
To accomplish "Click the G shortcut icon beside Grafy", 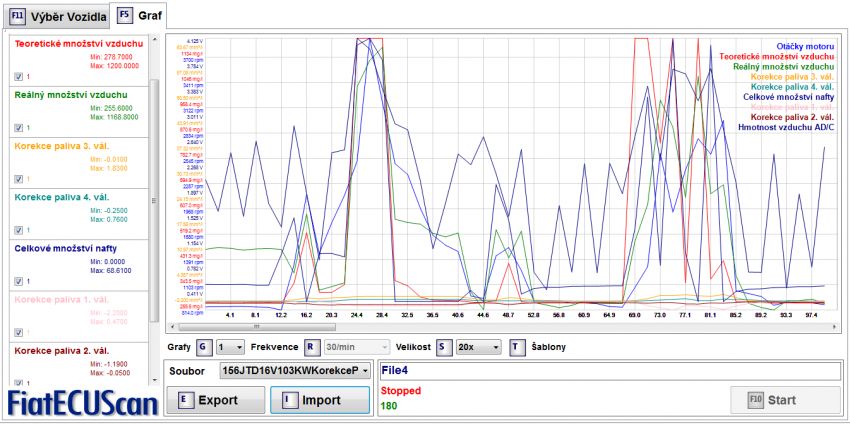I will pyautogui.click(x=204, y=346).
